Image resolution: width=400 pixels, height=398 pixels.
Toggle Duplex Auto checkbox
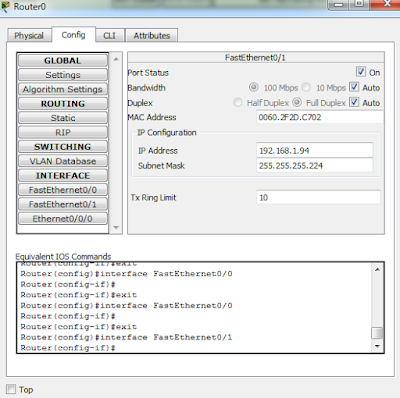point(354,102)
